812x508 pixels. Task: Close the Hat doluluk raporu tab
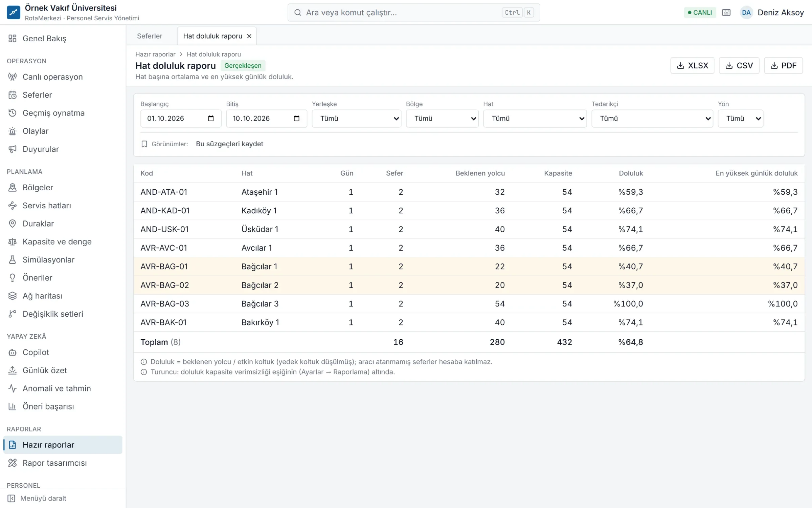pyautogui.click(x=249, y=36)
